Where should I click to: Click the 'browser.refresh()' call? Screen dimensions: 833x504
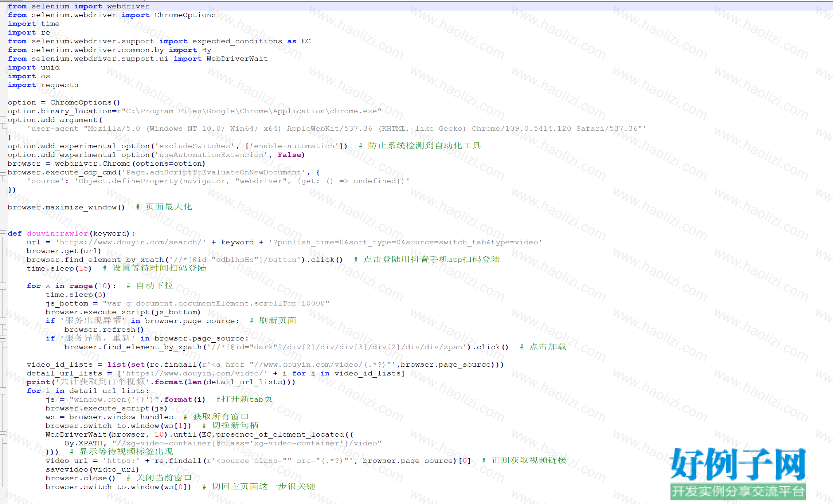coord(104,330)
